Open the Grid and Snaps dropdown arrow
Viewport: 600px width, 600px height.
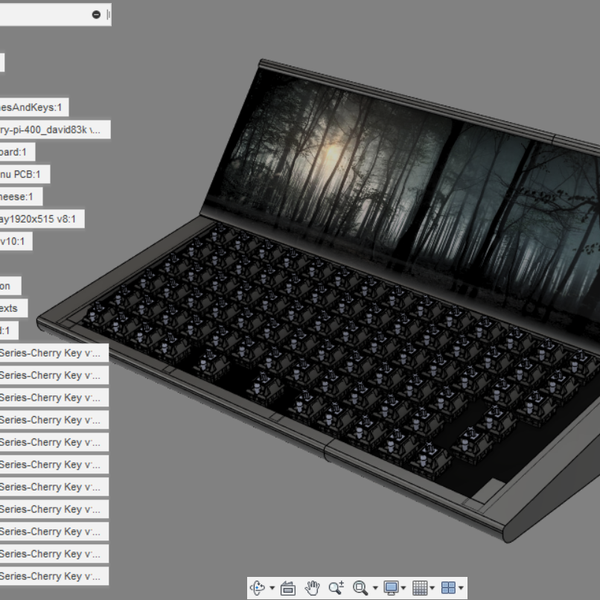(x=433, y=589)
